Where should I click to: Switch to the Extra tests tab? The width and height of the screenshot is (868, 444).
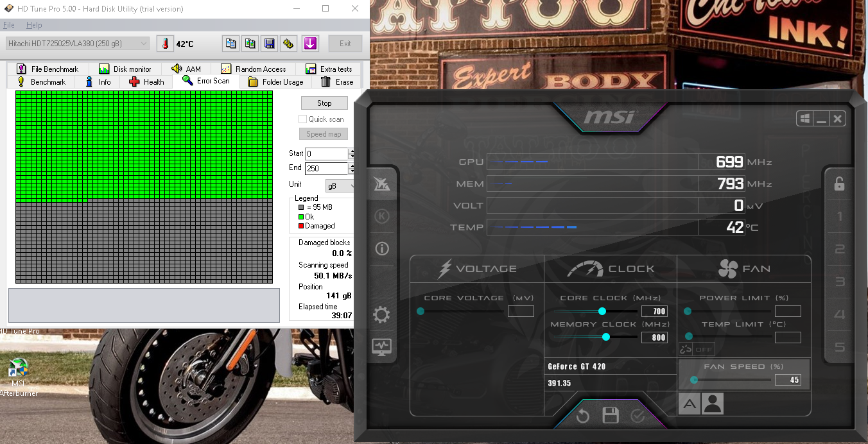pyautogui.click(x=329, y=69)
